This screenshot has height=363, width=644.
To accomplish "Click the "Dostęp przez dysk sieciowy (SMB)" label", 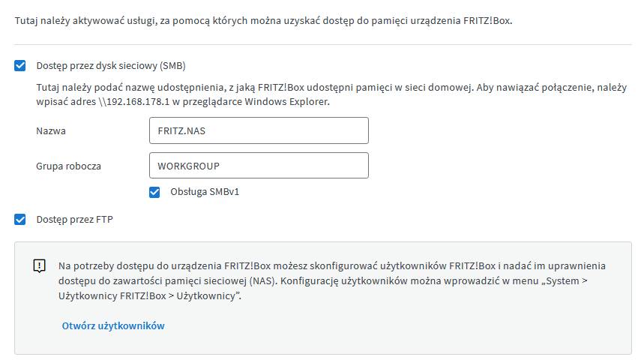I will pos(111,66).
